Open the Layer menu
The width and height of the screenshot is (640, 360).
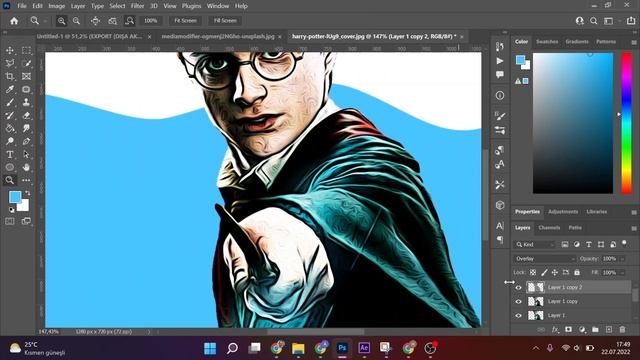(78, 6)
